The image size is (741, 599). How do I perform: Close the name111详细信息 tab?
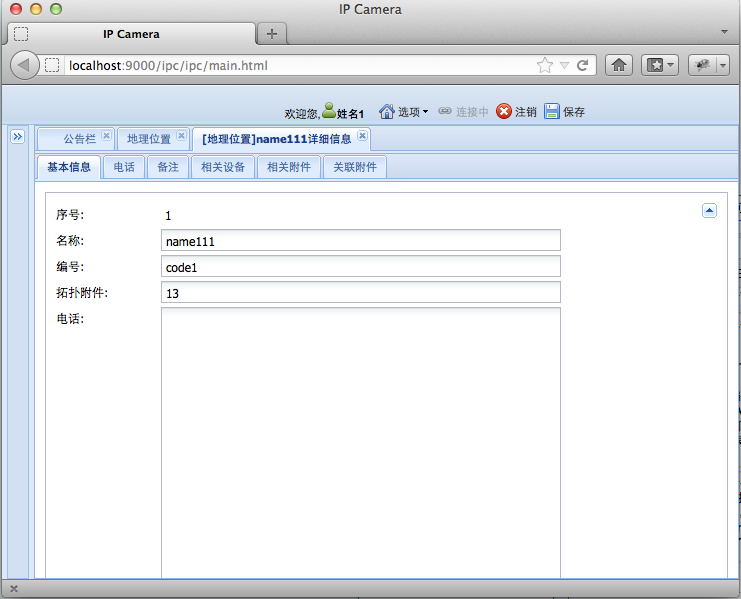pos(362,136)
